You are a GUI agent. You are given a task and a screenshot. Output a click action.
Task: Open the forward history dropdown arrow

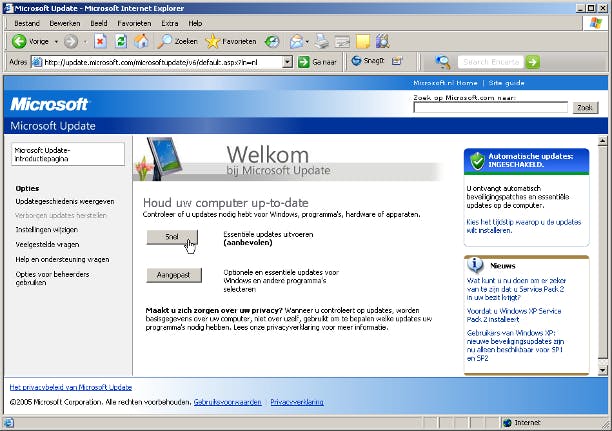click(85, 41)
